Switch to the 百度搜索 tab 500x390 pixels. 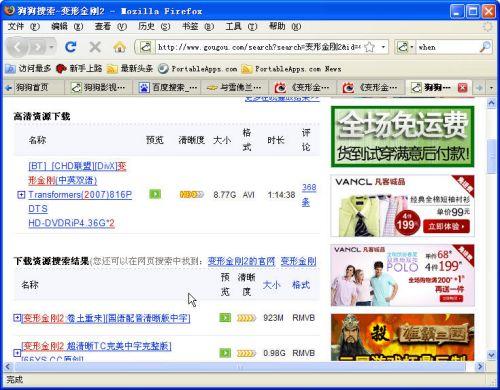coord(167,88)
